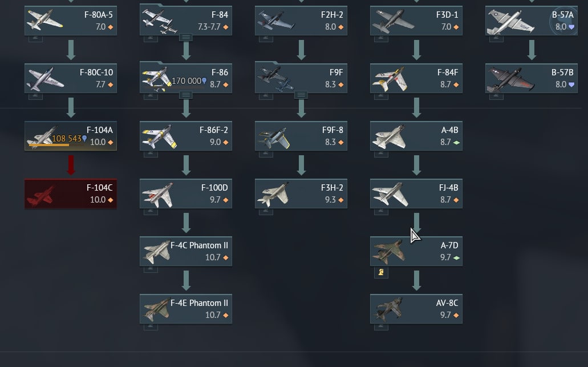Viewport: 588px width, 367px height.
Task: Select the F3H-2 plane icon
Action: [x=273, y=194]
